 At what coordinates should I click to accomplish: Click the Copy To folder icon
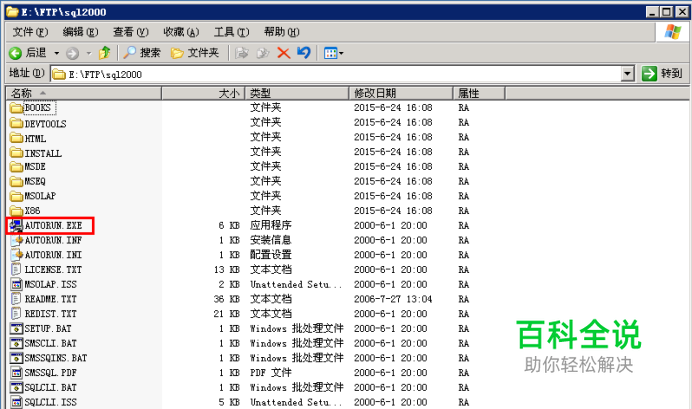[263, 53]
